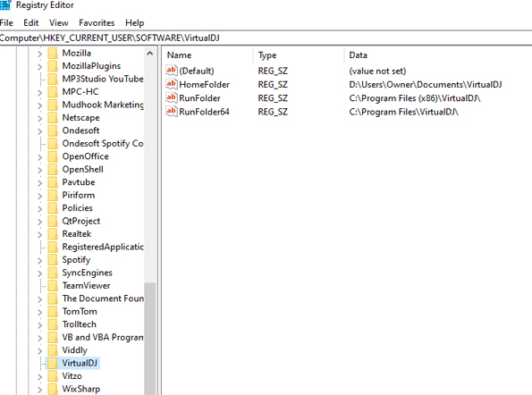Expand the SyncEngines key
Image resolution: width=532 pixels, height=395 pixels.
coord(39,273)
